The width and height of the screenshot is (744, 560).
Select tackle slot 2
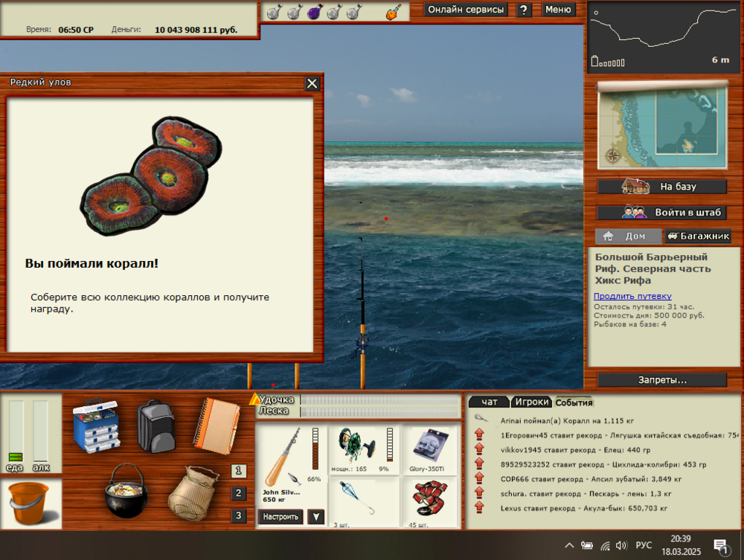coord(238,493)
